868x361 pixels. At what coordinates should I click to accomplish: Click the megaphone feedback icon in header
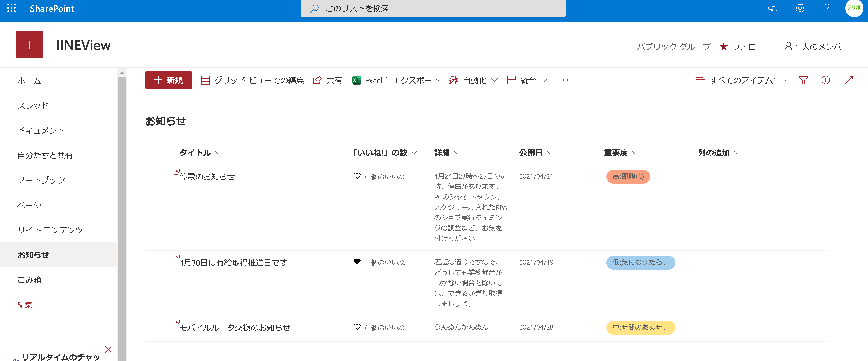(x=773, y=8)
